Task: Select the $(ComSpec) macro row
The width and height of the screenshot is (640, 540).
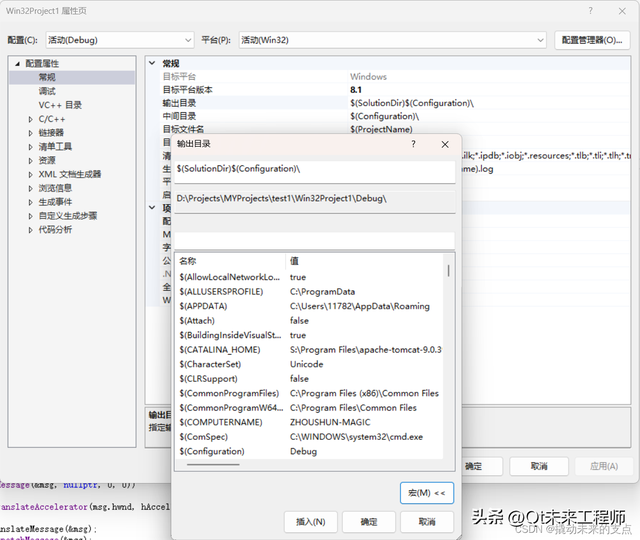Action: (x=310, y=437)
